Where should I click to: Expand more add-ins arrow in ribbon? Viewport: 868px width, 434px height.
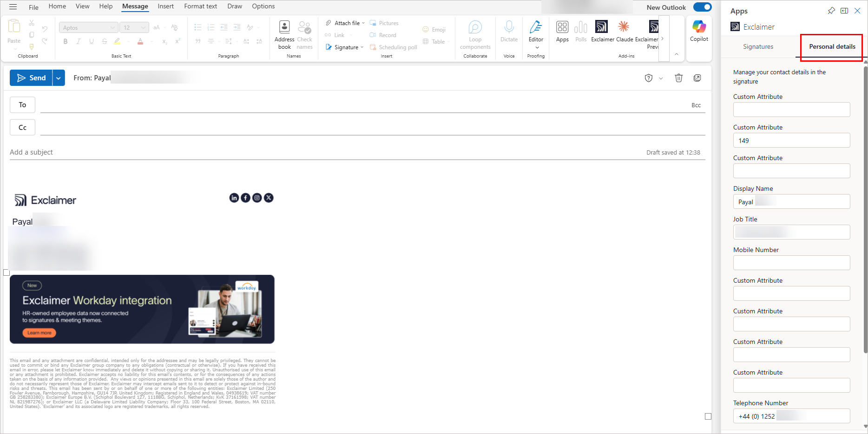(x=663, y=39)
